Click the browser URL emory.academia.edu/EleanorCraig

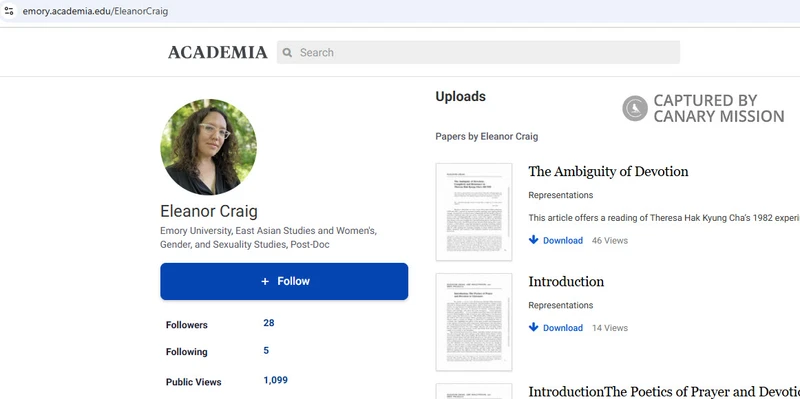click(x=95, y=11)
